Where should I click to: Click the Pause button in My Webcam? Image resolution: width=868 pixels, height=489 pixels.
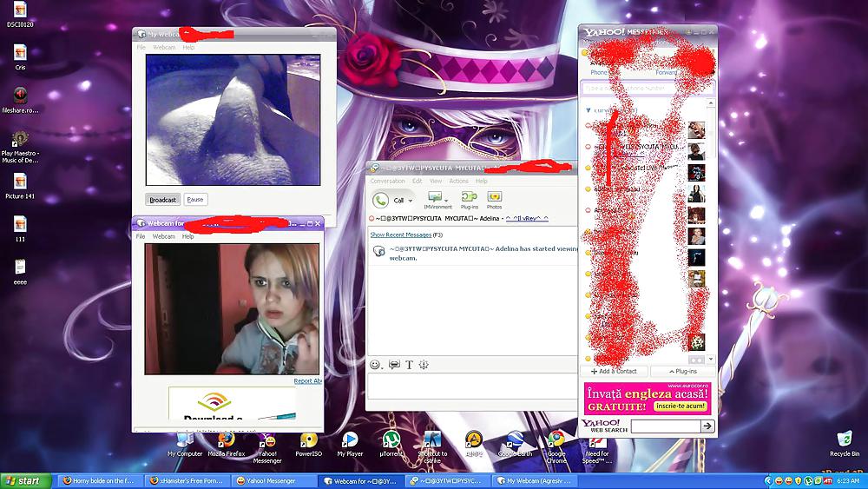194,200
